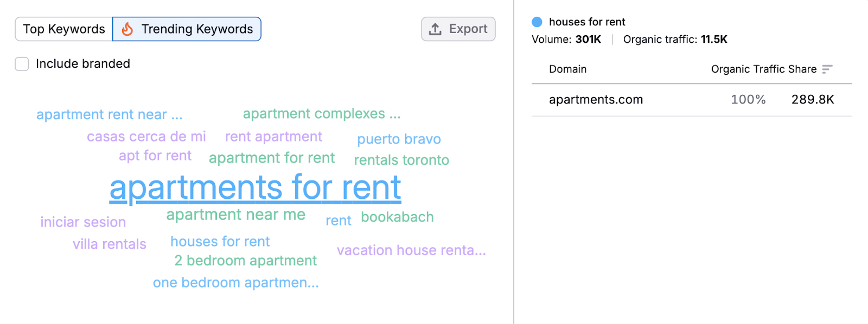Viewport: 868px width, 324px height.
Task: Open the apartments.com domain link
Action: pyautogui.click(x=596, y=99)
